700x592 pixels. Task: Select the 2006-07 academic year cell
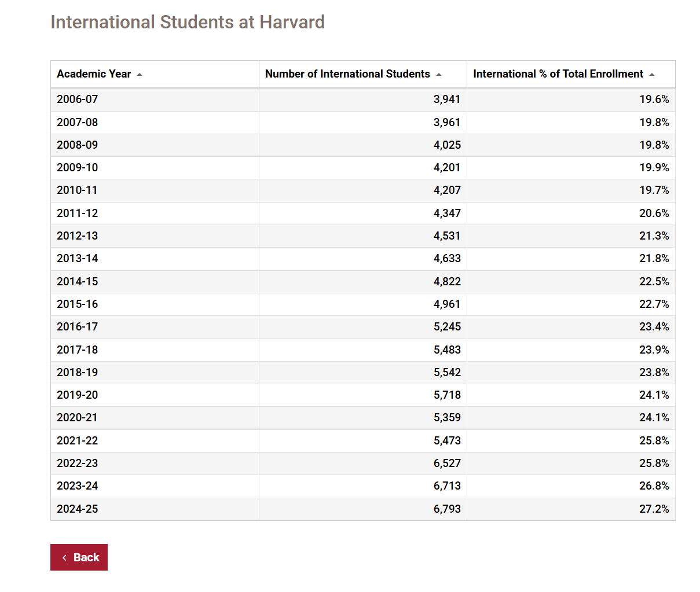coord(78,100)
